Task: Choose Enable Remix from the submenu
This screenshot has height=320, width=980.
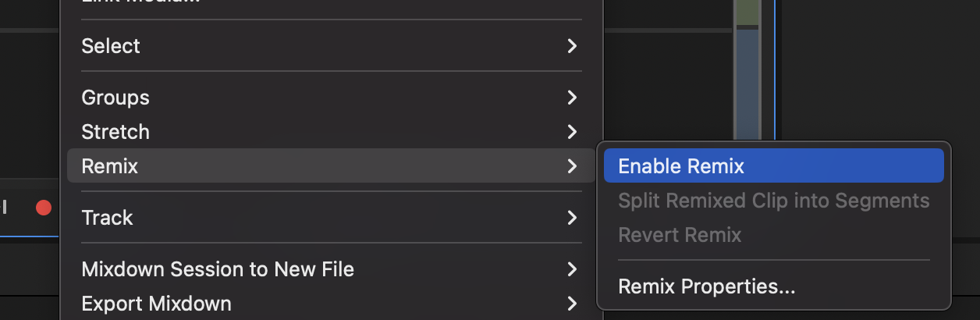Action: [x=773, y=165]
